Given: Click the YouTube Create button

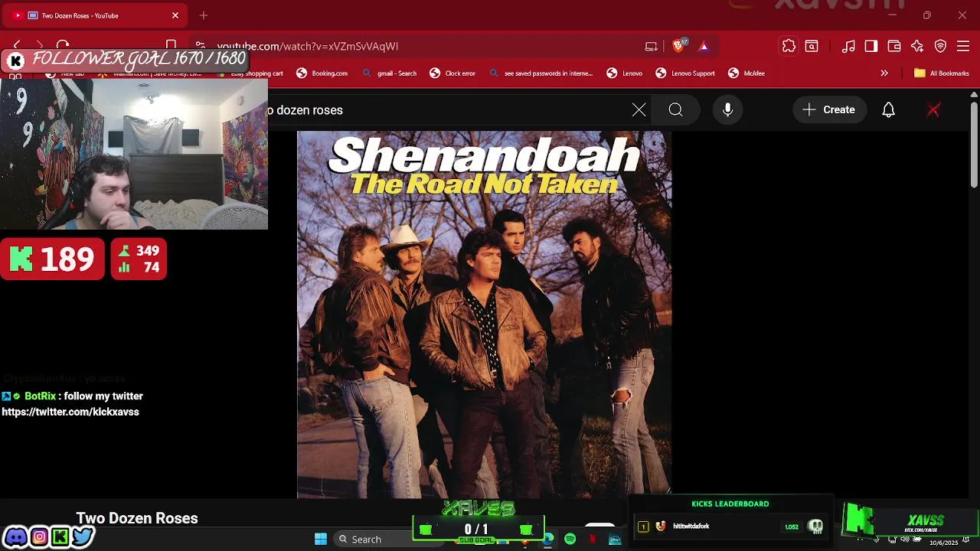Looking at the screenshot, I should (829, 110).
